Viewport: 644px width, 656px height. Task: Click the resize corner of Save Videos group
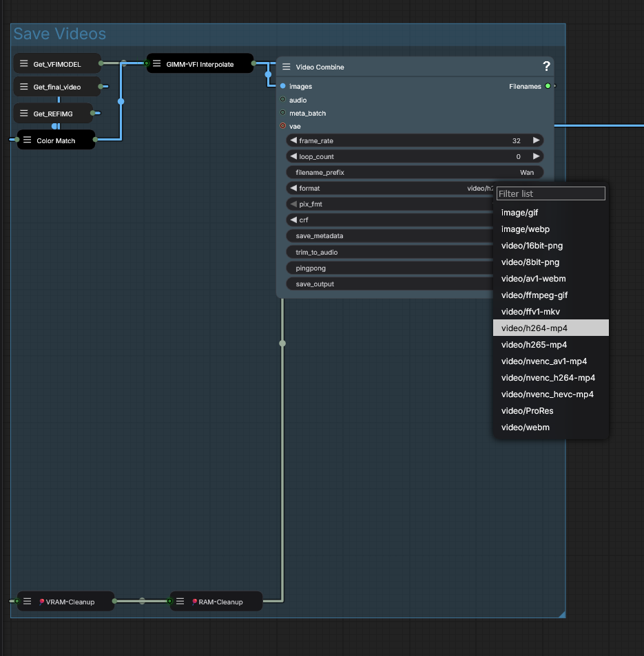tap(562, 614)
